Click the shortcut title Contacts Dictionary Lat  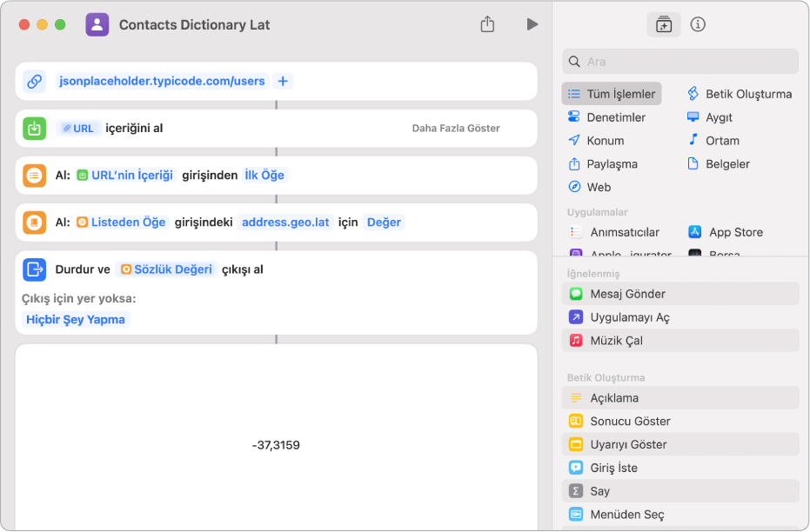point(194,24)
